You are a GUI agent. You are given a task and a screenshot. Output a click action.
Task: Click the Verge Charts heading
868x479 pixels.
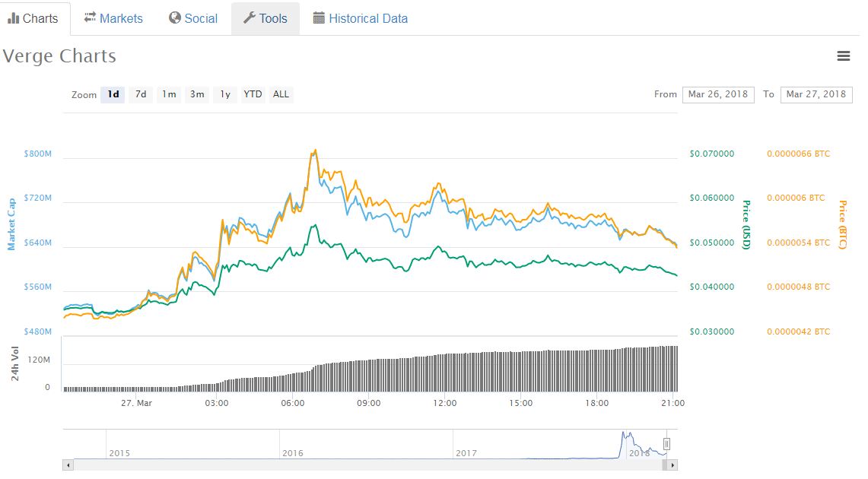tap(59, 56)
